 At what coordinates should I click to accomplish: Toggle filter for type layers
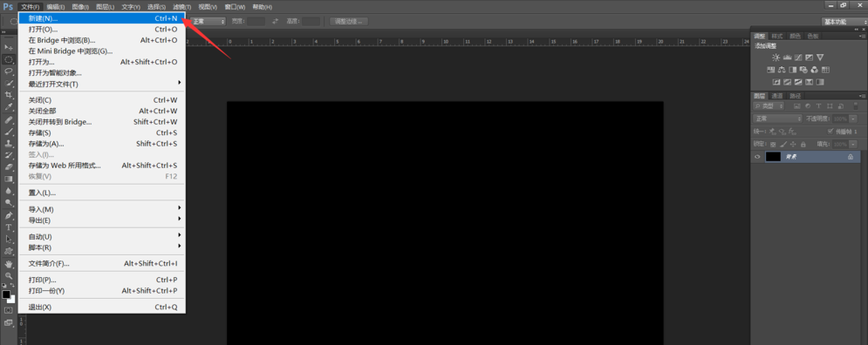[819, 105]
